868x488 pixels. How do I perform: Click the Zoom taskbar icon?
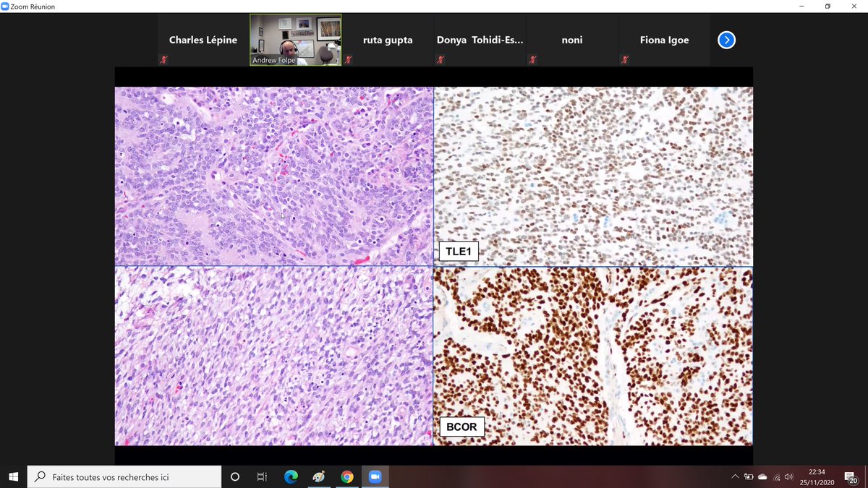tap(375, 476)
